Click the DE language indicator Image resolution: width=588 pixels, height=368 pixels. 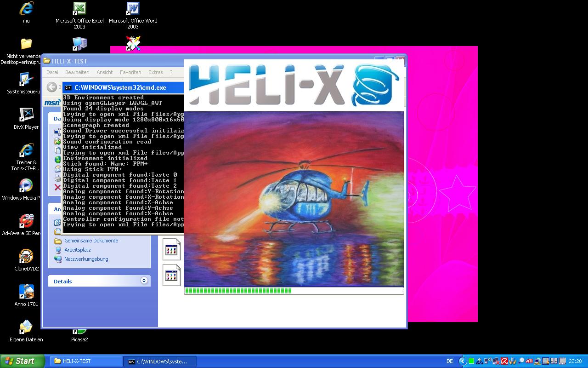[x=450, y=361]
